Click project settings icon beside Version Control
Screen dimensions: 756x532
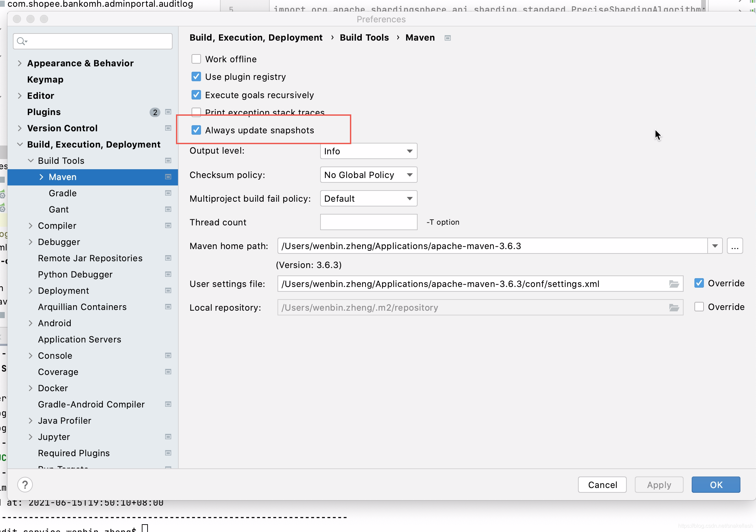pos(168,128)
